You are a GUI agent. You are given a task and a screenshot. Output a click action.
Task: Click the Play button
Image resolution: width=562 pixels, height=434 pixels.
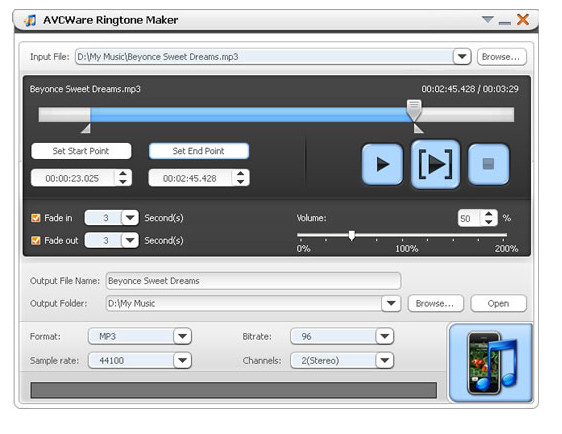coord(382,164)
